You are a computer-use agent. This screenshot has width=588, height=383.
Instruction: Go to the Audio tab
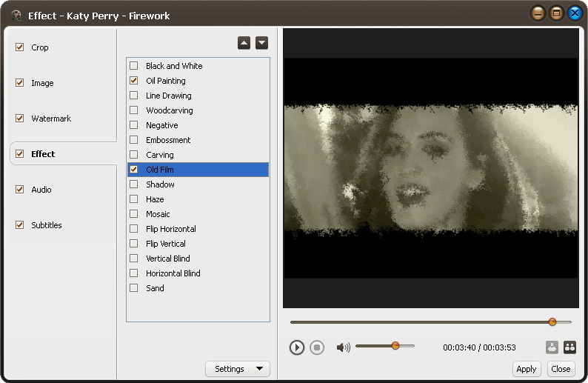point(41,190)
